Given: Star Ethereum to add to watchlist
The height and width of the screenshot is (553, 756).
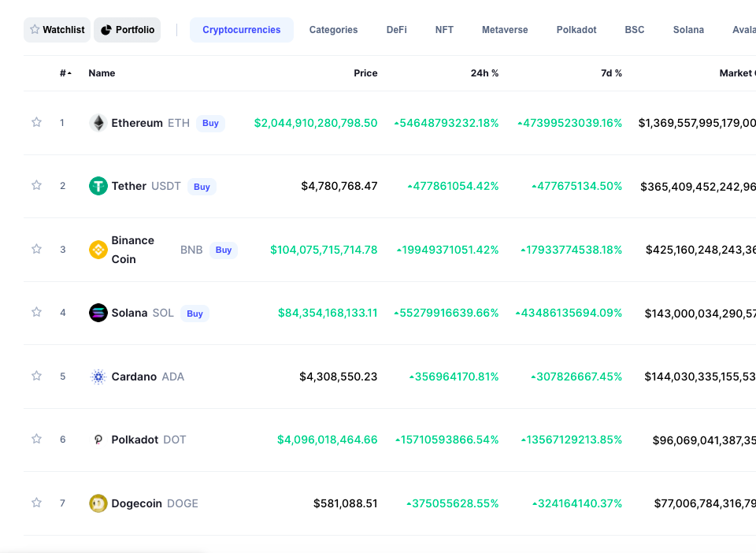Looking at the screenshot, I should tap(37, 122).
